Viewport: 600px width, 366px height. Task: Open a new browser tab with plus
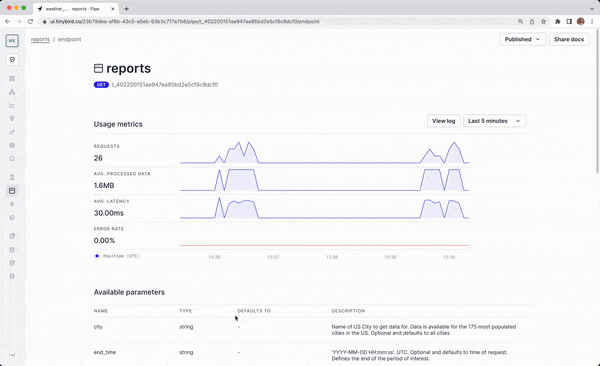click(x=126, y=9)
